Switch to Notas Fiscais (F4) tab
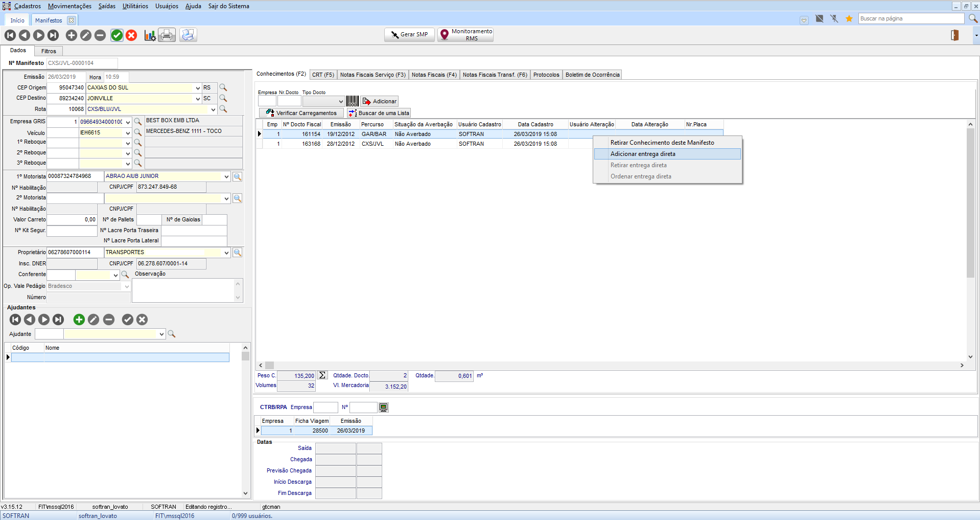 coord(434,75)
